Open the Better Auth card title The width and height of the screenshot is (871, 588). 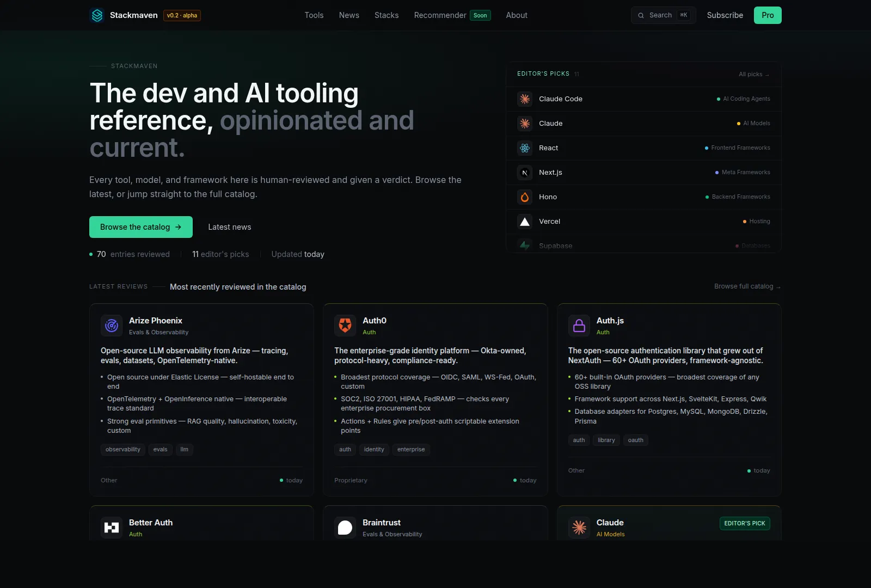151,523
